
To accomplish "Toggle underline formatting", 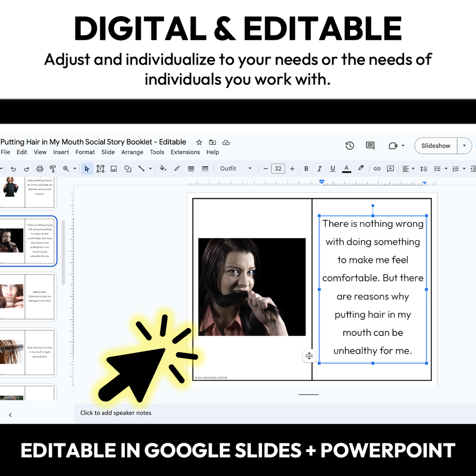I will coord(333,169).
